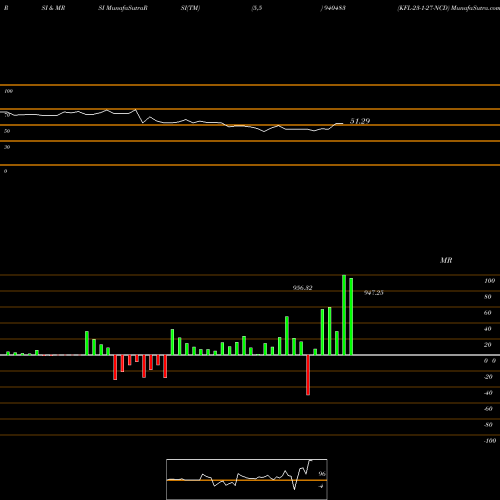Click the RSI axis 70 level label
This screenshot has width=500, height=500.
click(x=7, y=115)
